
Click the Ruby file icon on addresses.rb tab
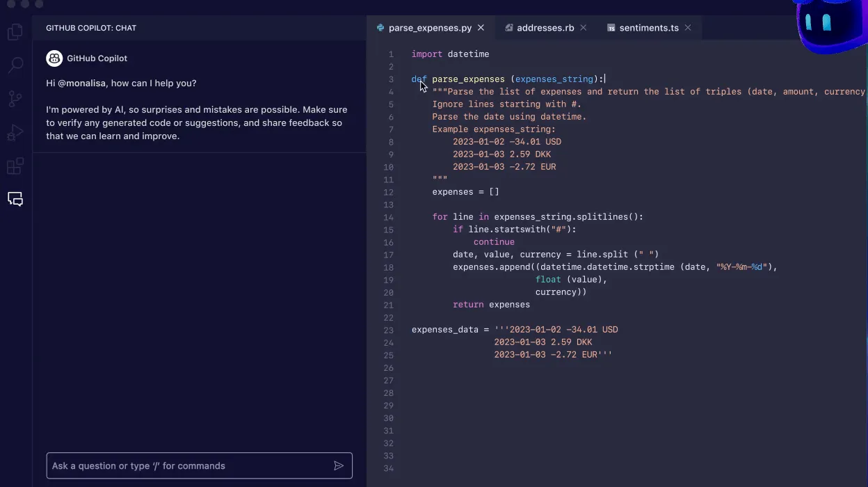coord(509,28)
